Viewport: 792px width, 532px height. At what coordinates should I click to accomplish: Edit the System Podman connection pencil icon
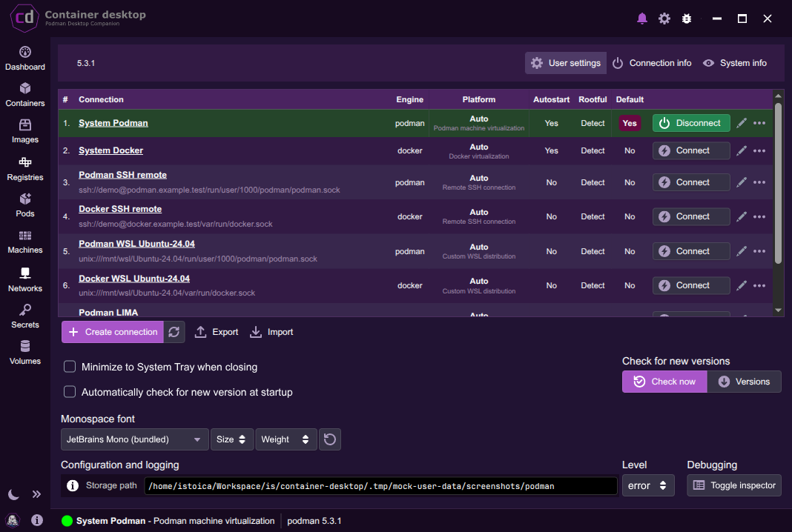tap(742, 123)
